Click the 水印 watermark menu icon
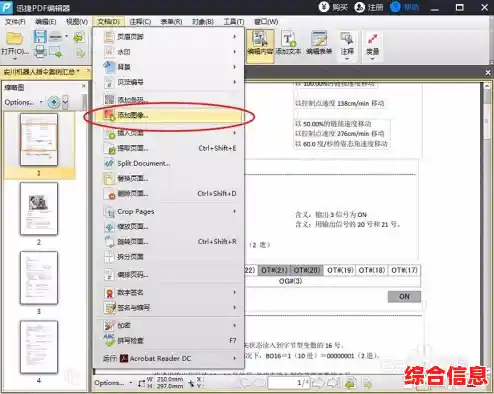494x394 pixels. 109,52
